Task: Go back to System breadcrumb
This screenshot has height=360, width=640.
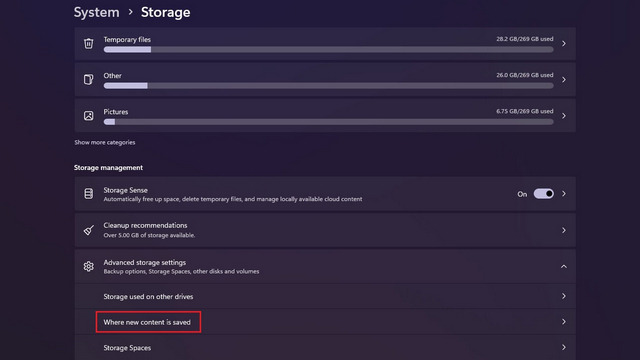Action: (96, 12)
